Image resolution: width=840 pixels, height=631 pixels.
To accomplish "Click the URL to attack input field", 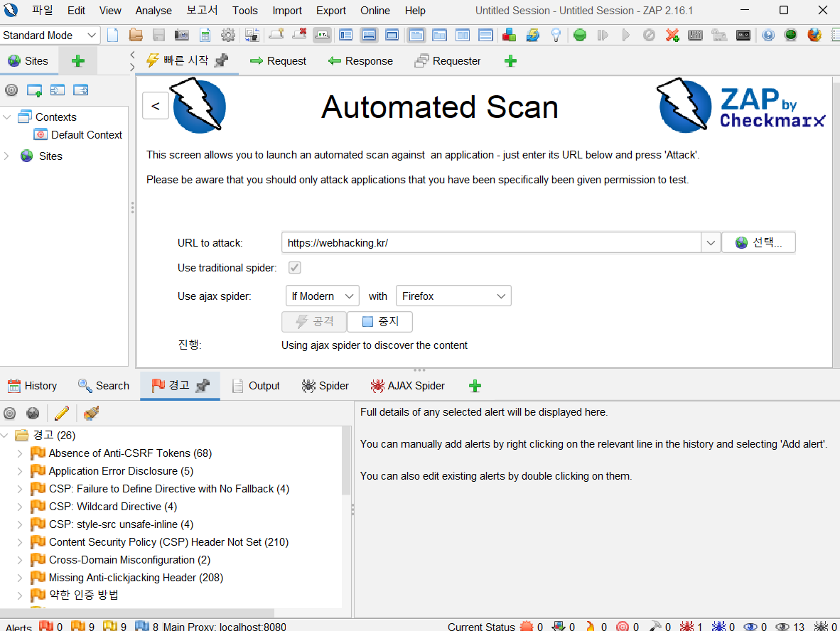I will pos(490,243).
